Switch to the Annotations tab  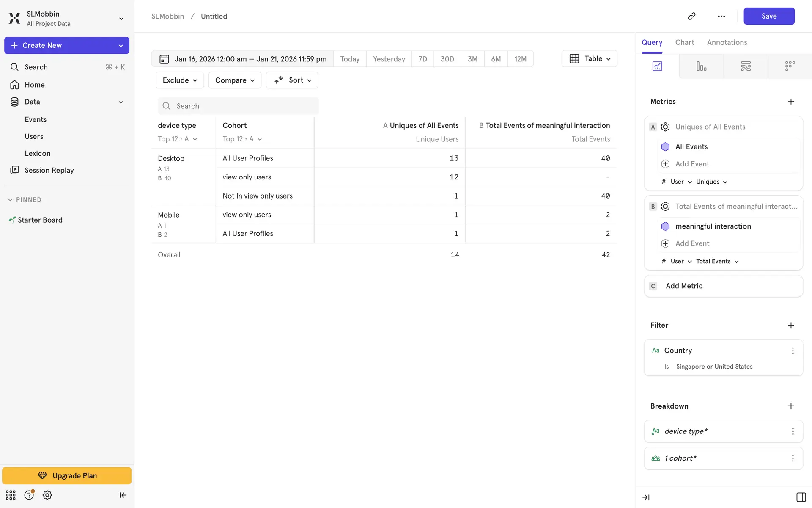tap(727, 42)
